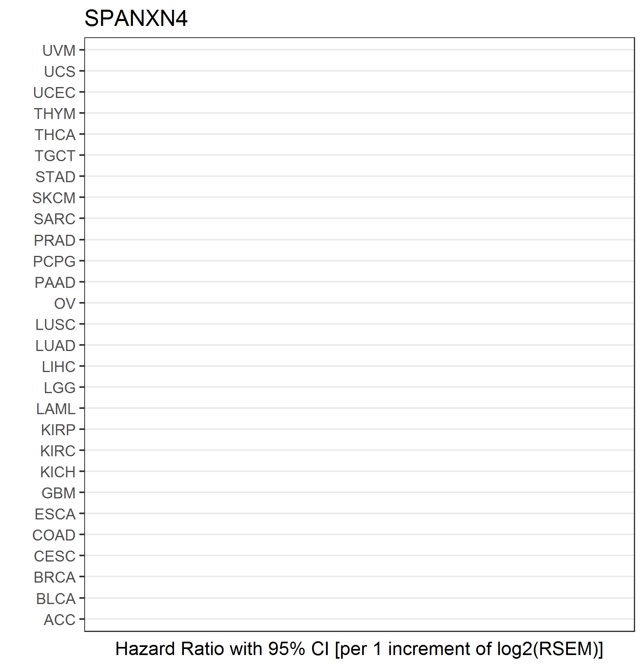644x668 pixels.
Task: Click the LAML row label
Action: click(56, 409)
